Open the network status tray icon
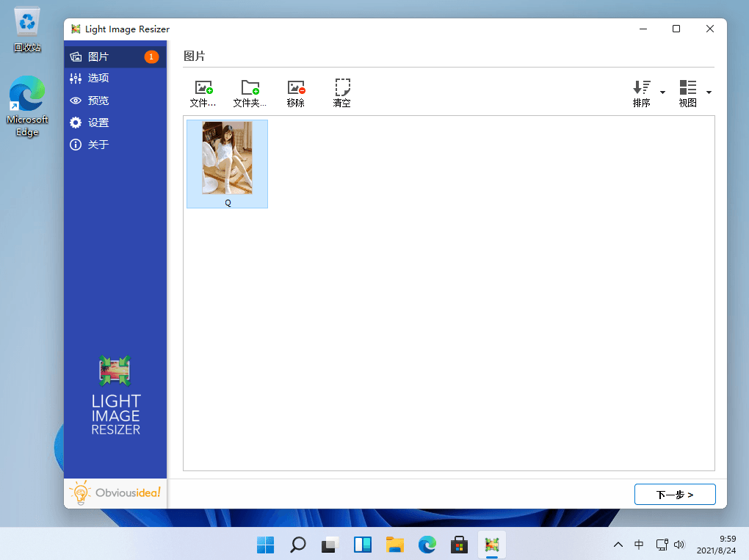Screen dimensions: 749x560 [662, 545]
